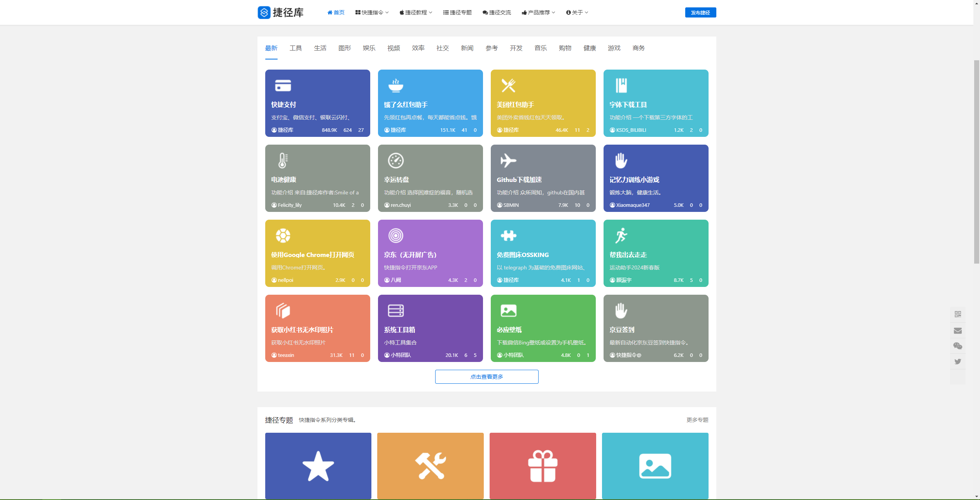Click the hand icon on 京豆签到

click(x=621, y=310)
